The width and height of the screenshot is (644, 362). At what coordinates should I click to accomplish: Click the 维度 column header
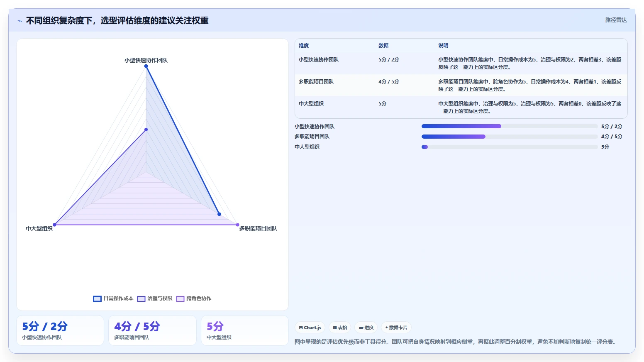tap(304, 46)
